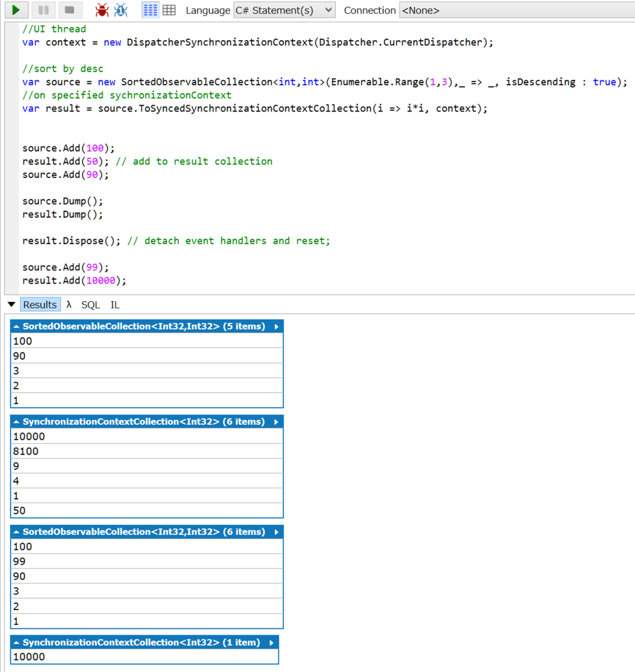635x672 pixels.
Task: Click the red bug debug icon
Action: coord(102,10)
